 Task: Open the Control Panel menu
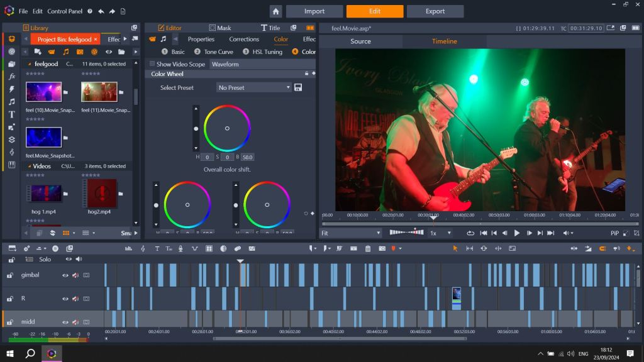[x=66, y=11]
